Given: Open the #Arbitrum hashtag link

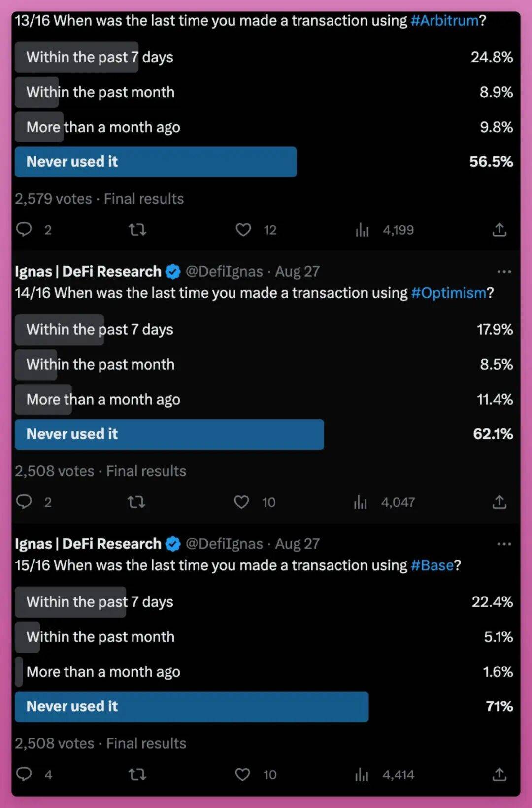Looking at the screenshot, I should coord(444,21).
